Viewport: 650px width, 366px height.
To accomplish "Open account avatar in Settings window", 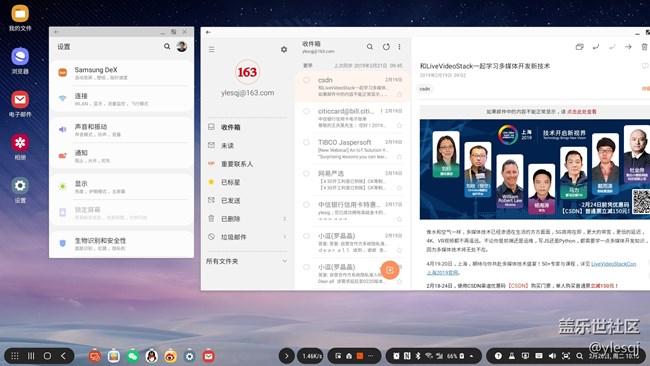I will pyautogui.click(x=182, y=46).
